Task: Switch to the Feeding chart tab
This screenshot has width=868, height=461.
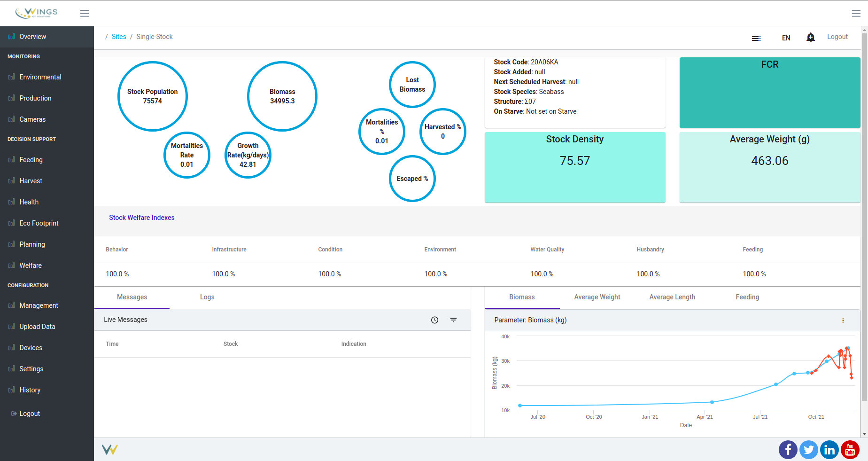Action: (x=747, y=297)
